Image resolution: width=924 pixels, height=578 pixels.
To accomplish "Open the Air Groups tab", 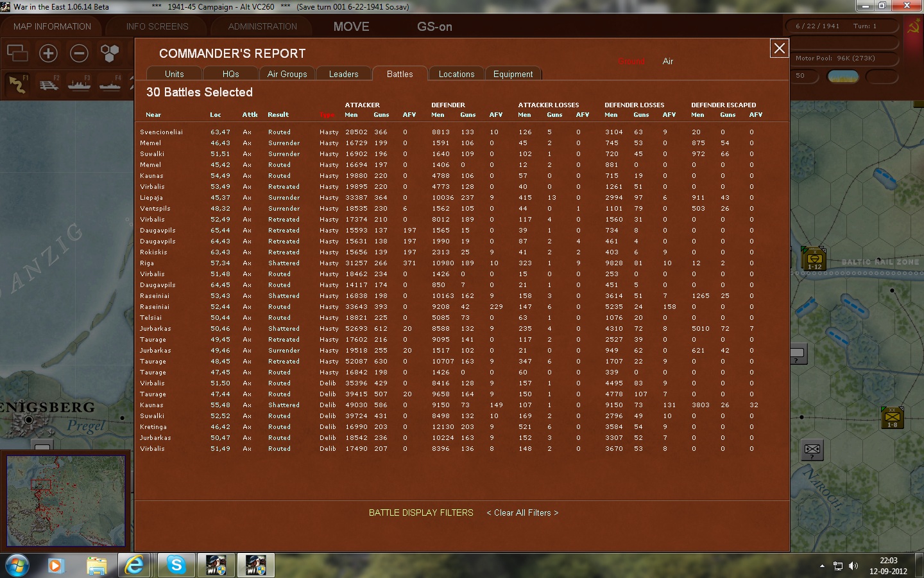I will click(287, 74).
